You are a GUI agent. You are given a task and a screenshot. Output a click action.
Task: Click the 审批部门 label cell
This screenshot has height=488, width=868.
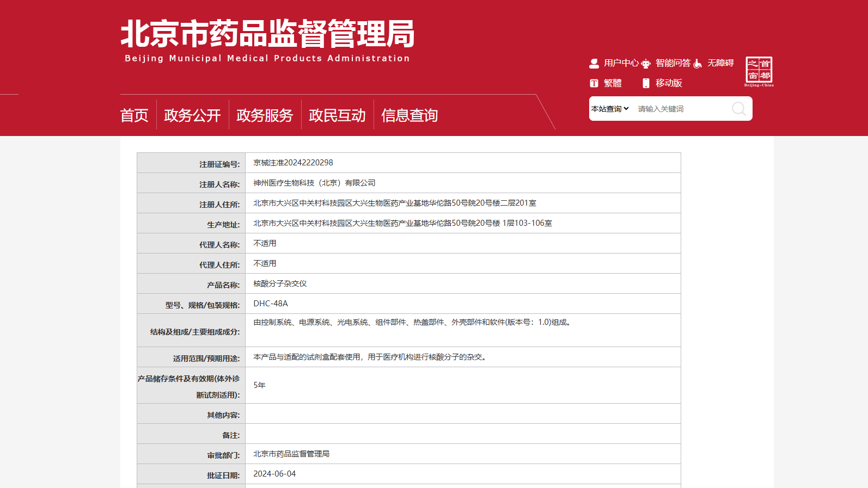coord(191,454)
